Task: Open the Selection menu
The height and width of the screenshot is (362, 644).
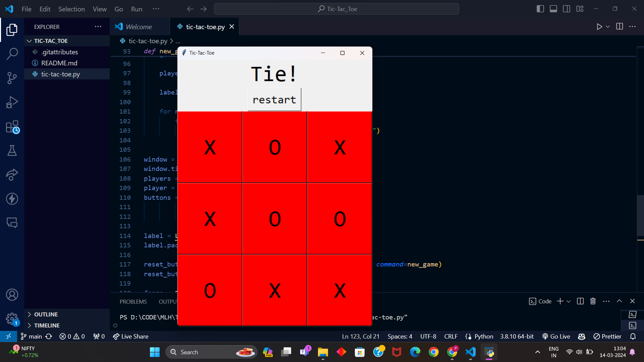Action: click(71, 9)
